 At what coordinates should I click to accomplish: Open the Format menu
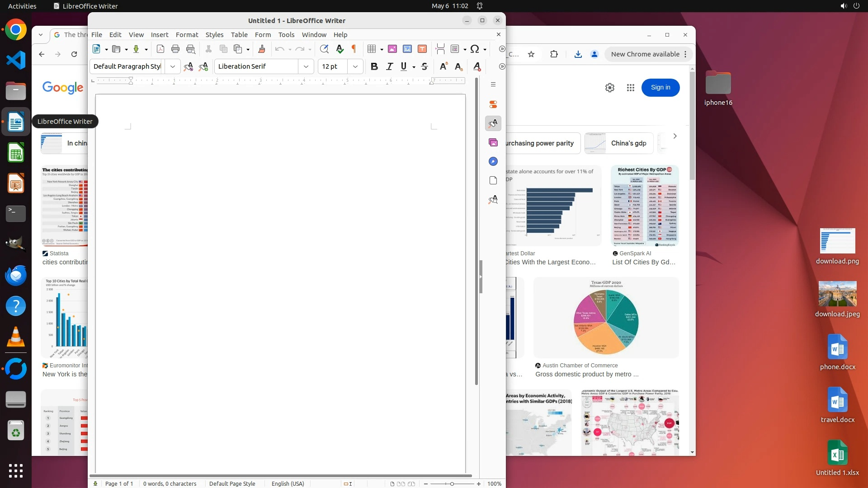click(x=187, y=35)
